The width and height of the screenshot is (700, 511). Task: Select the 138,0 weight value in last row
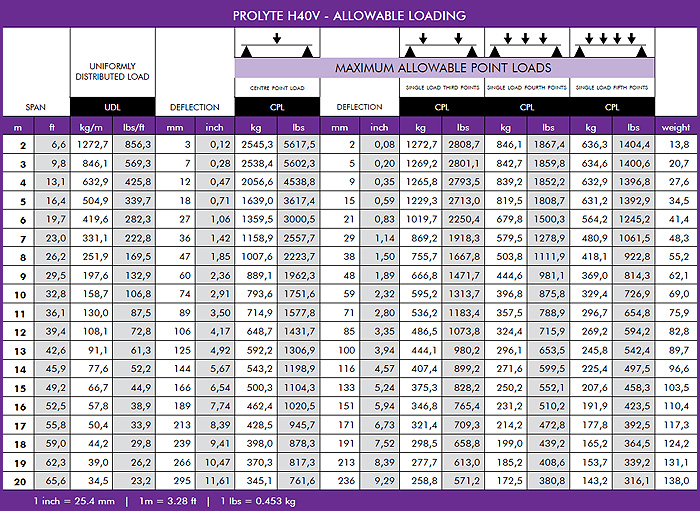pos(676,481)
